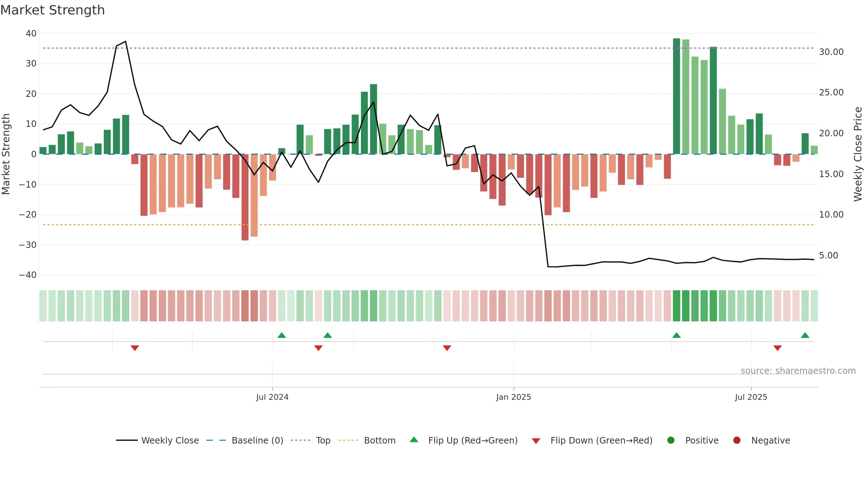Click the red flip-down triangle after Jul 2024
868x488 pixels.
tap(319, 348)
